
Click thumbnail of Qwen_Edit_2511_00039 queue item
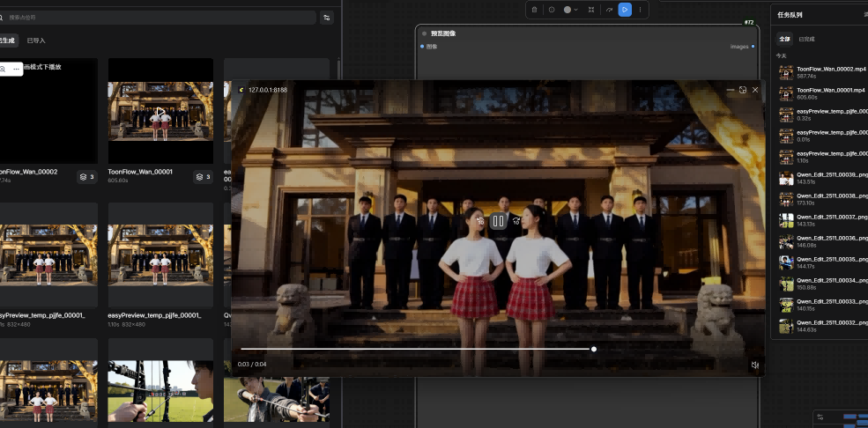[x=786, y=178]
